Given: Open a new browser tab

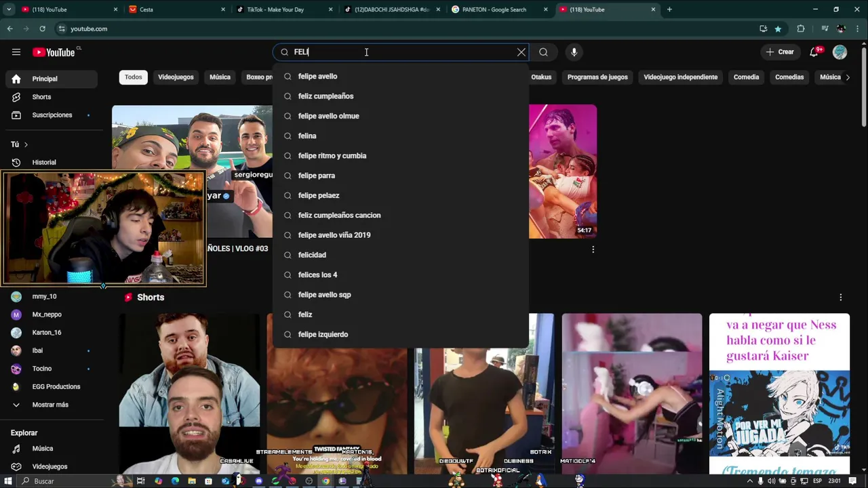Looking at the screenshot, I should point(669,9).
